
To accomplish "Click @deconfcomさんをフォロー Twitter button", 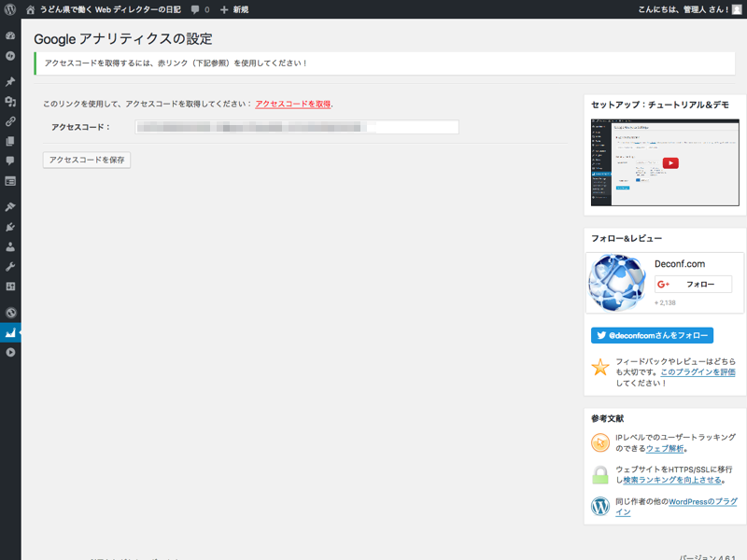I will pos(652,335).
